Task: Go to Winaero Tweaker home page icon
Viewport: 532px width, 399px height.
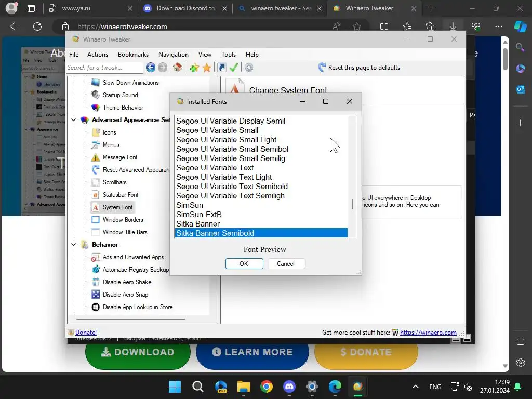Action: (178, 67)
